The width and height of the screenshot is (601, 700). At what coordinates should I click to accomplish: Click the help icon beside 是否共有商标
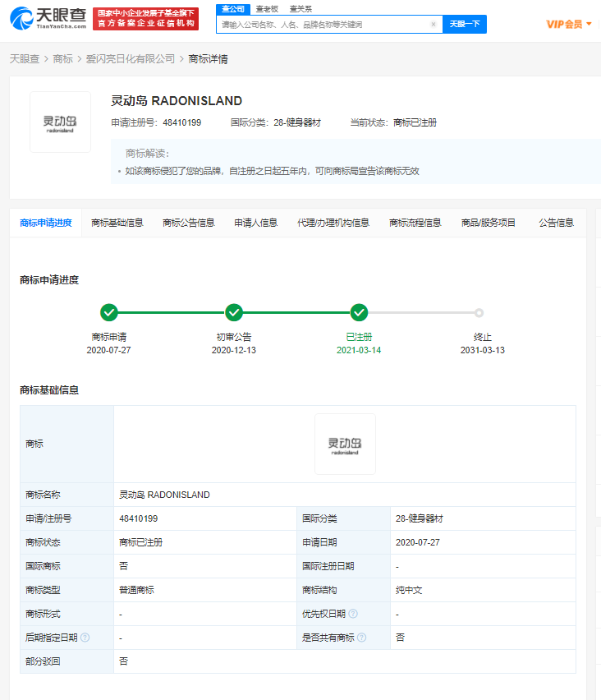coord(361,638)
